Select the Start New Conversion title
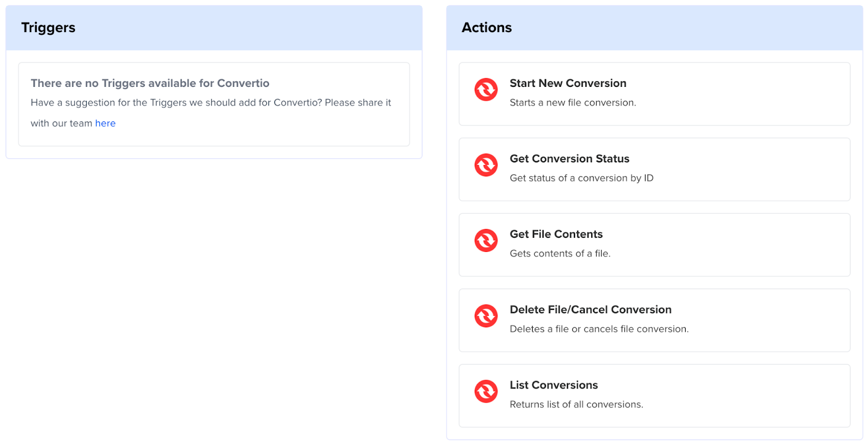868x444 pixels. click(568, 83)
